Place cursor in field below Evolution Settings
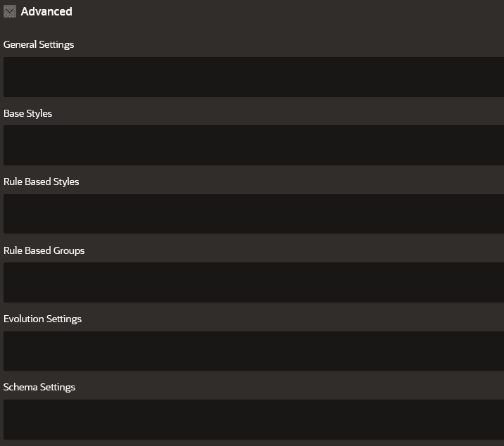This screenshot has width=504, height=446. pyautogui.click(x=253, y=351)
